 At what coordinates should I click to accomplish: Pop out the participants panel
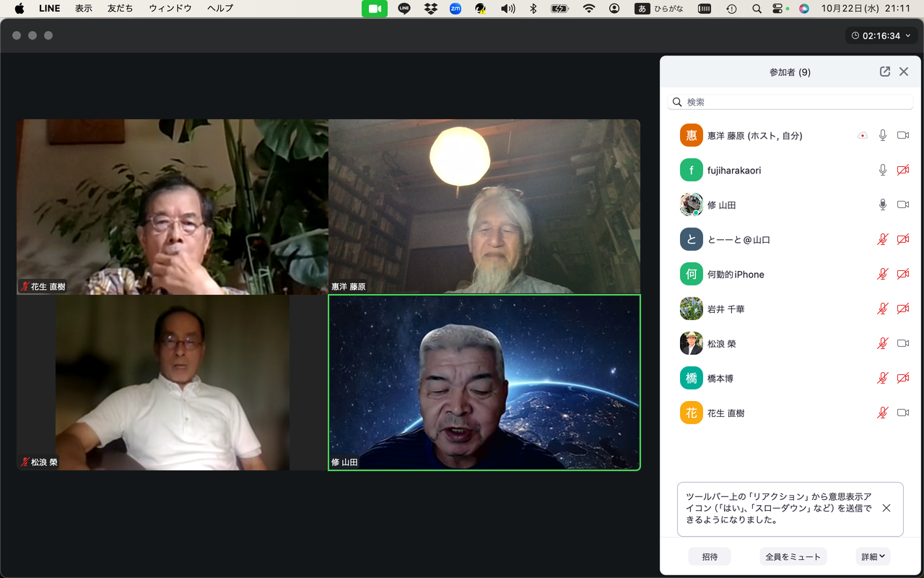tap(885, 72)
